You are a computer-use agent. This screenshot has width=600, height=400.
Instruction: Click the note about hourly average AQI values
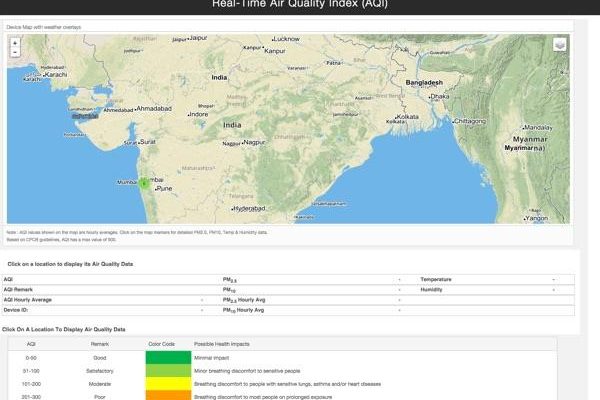pos(137,232)
